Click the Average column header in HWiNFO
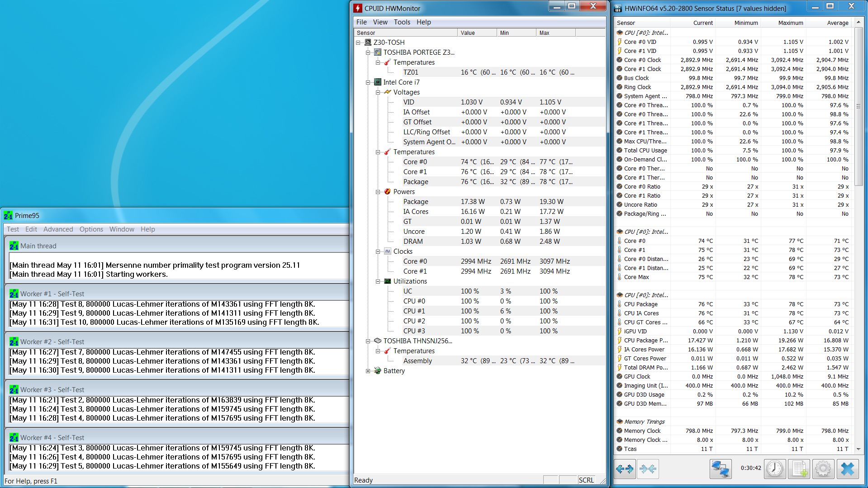 829,23
